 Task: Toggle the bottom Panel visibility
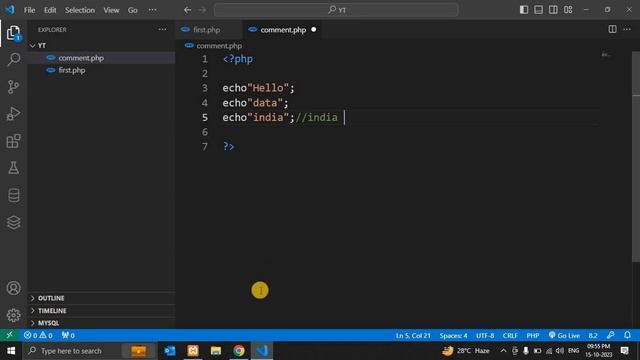coord(538,10)
